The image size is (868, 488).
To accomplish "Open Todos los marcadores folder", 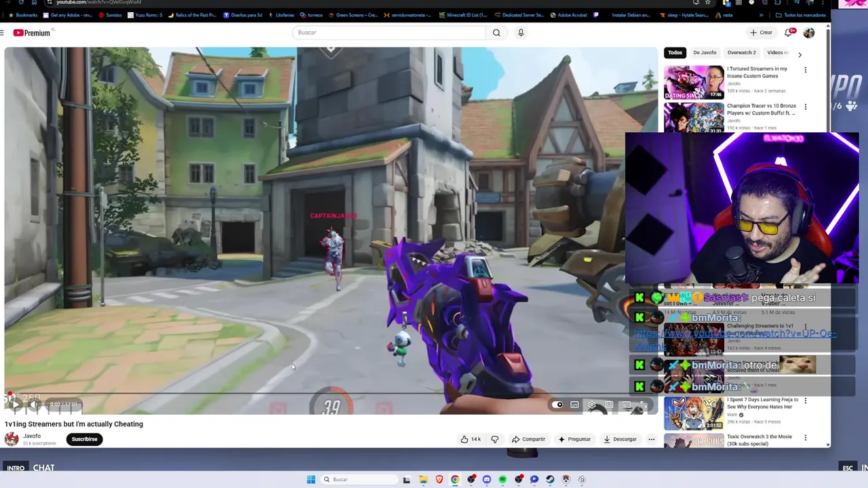I will pyautogui.click(x=800, y=15).
